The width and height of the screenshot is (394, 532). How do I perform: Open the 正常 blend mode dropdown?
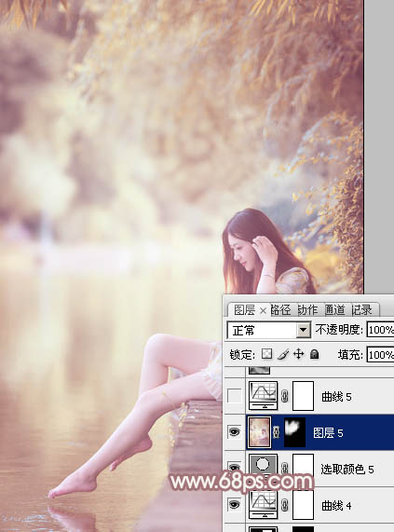click(303, 330)
